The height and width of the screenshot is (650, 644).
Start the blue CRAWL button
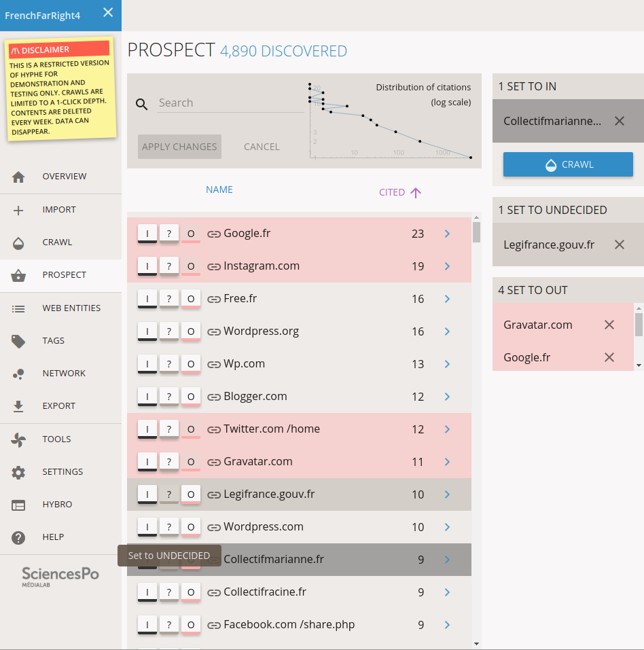point(568,164)
